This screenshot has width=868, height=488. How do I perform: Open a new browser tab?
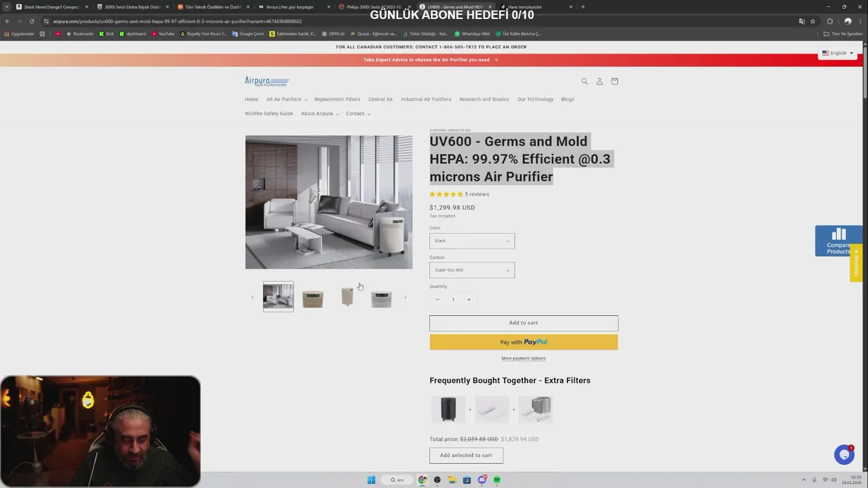click(x=583, y=7)
